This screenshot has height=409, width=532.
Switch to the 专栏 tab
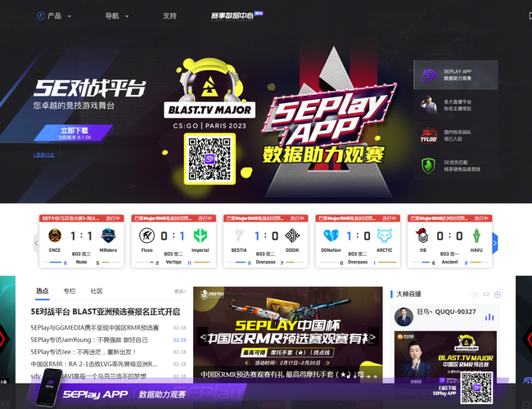point(70,290)
